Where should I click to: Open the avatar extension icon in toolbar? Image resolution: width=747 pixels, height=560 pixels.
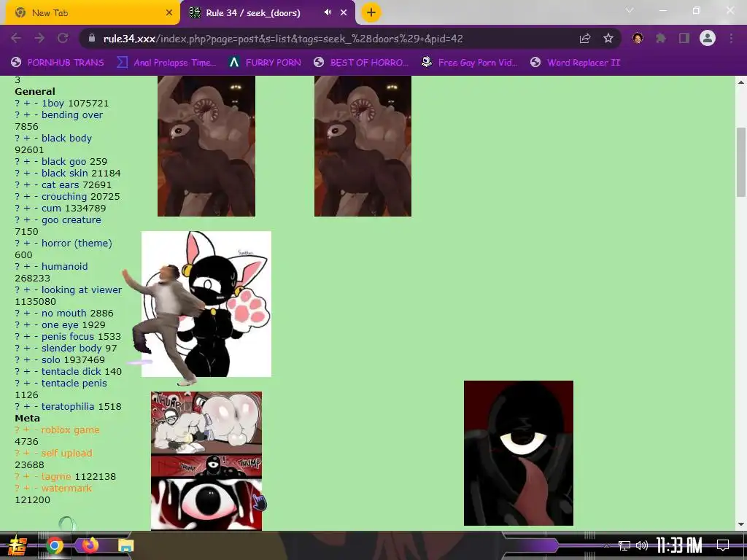coord(638,38)
